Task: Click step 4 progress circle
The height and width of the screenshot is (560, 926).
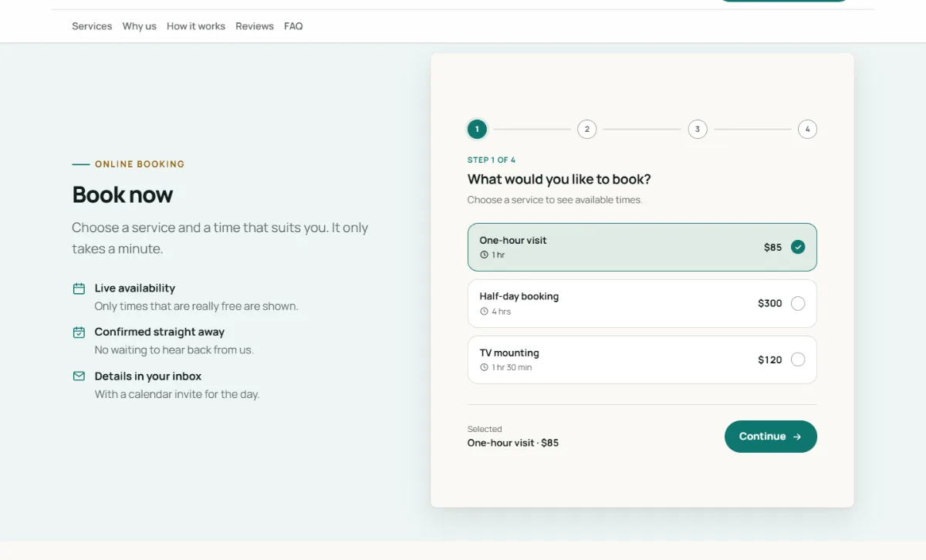Action: point(807,130)
